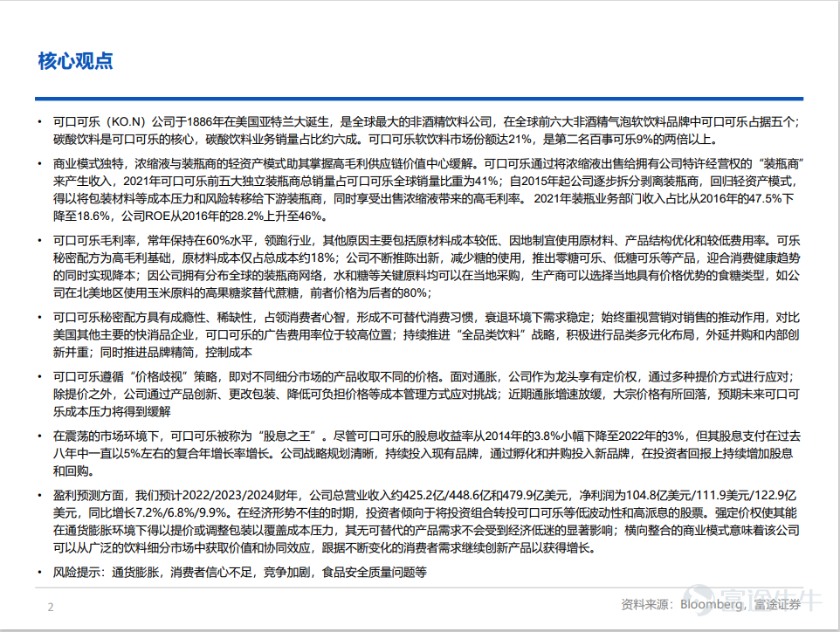Click the phrase “装瓶商” in quotes
The image size is (840, 632).
click(780, 163)
